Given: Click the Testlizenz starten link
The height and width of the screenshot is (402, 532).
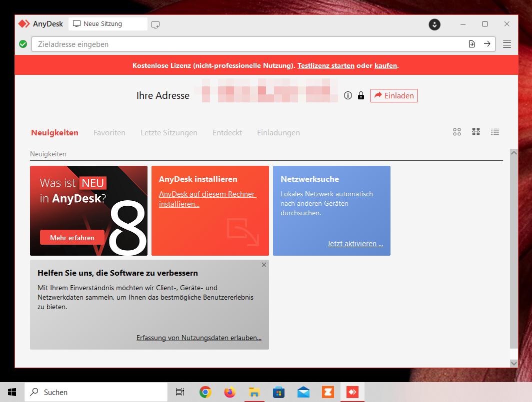Looking at the screenshot, I should (325, 66).
